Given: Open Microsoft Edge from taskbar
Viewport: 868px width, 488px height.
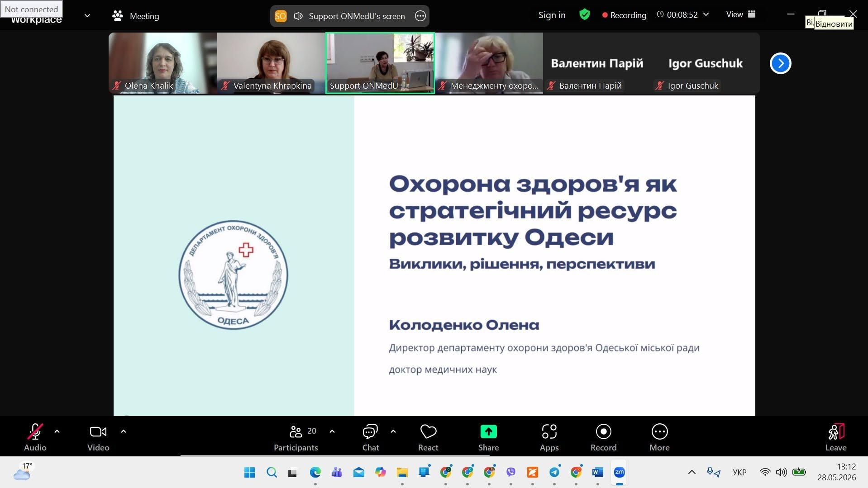Looking at the screenshot, I should [x=315, y=472].
